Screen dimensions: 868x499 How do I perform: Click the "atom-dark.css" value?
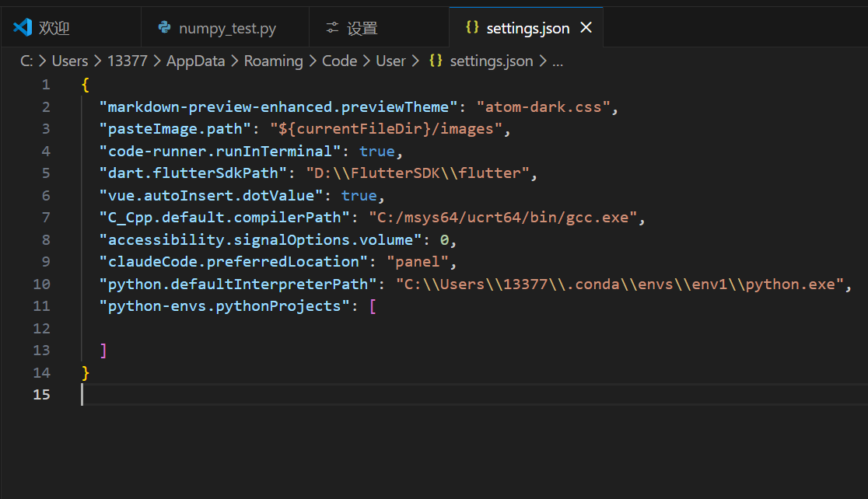pos(544,106)
